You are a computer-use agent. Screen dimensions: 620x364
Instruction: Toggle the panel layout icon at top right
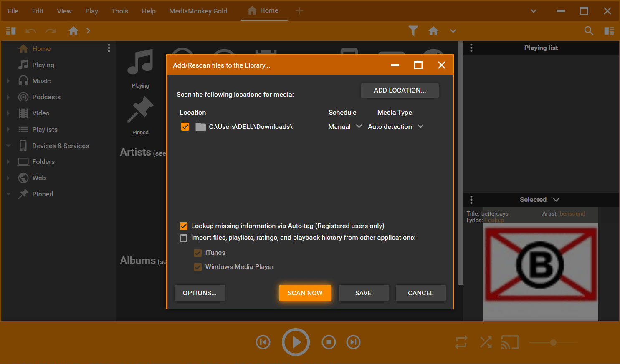point(609,31)
